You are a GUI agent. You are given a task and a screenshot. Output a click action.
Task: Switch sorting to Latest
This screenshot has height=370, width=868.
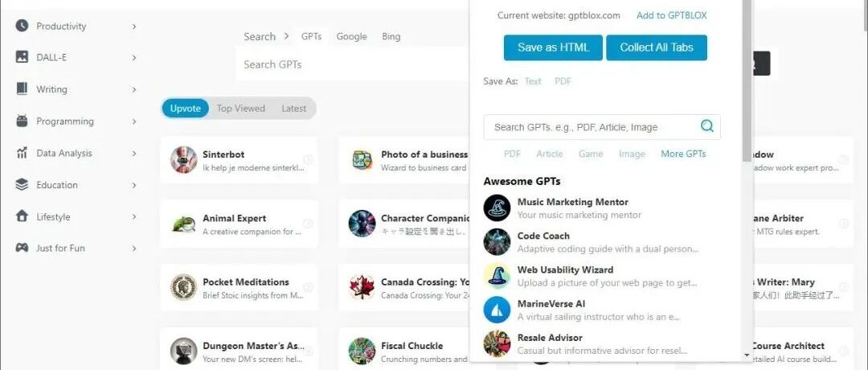(x=293, y=109)
